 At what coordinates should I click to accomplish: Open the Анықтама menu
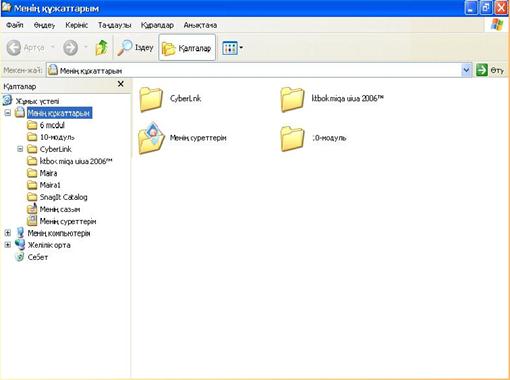pyautogui.click(x=200, y=25)
